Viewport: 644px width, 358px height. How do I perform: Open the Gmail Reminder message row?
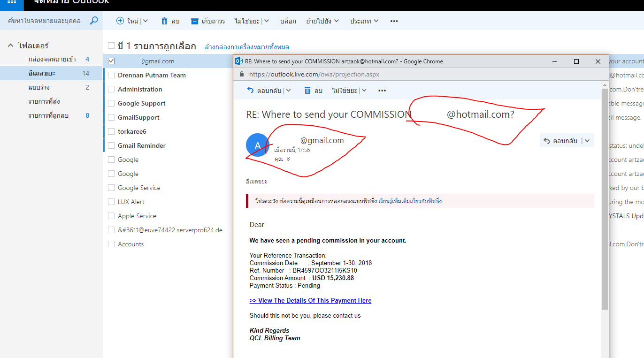[x=168, y=145]
